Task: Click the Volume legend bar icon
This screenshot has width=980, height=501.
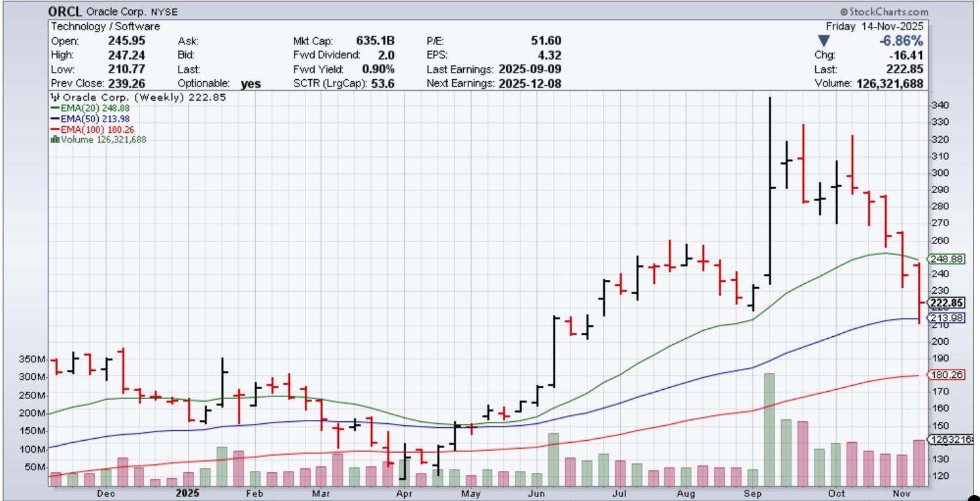Action: [x=55, y=139]
